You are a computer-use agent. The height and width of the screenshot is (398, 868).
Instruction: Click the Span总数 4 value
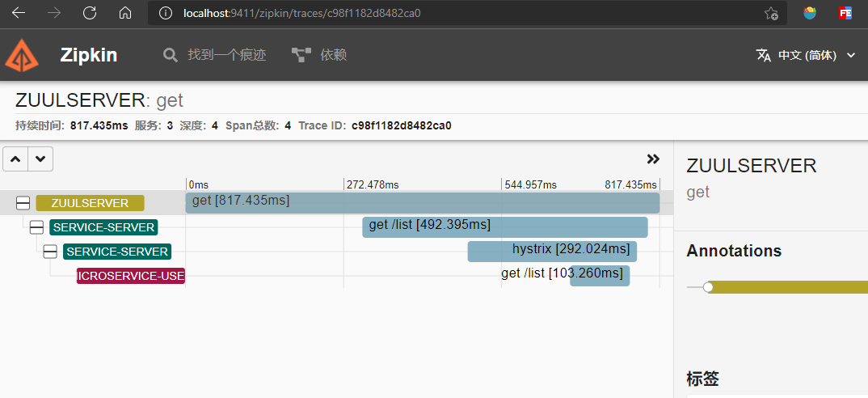coord(288,126)
